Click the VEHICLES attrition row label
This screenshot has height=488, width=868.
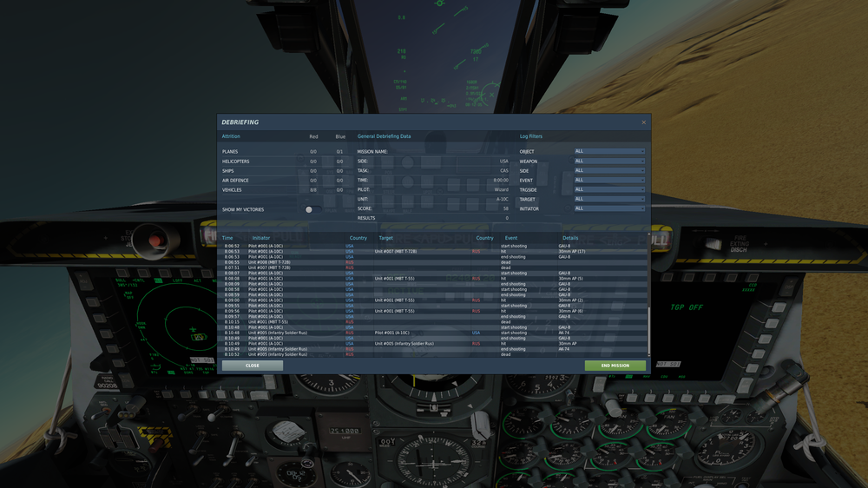[x=232, y=190]
